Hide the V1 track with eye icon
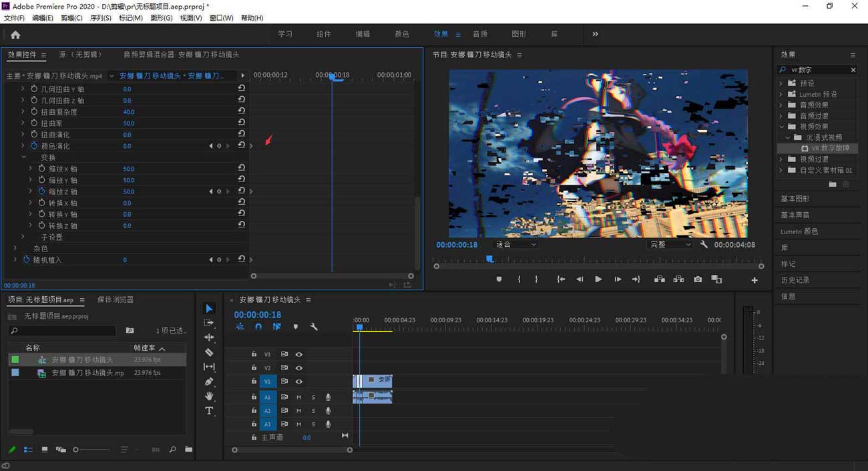Viewport: 868px width, 471px height. click(299, 382)
